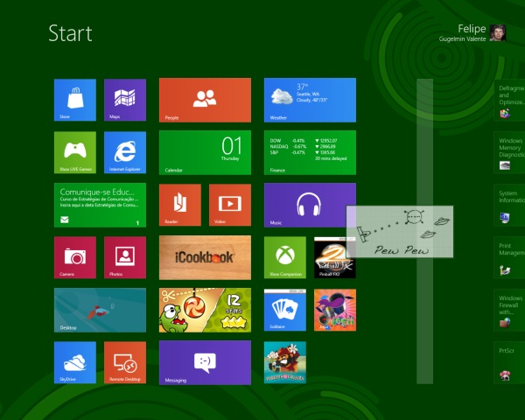Open the pirate game tile below Solitaire
Viewport: 525px width, 420px height.
pyautogui.click(x=285, y=362)
